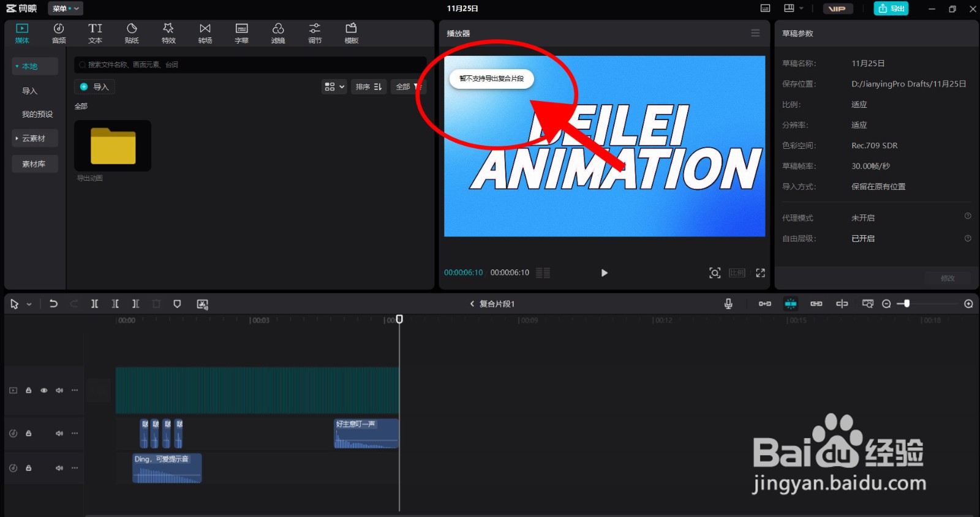Viewport: 980px width, 517px height.
Task: Click the record voiceover microphone icon
Action: (728, 304)
